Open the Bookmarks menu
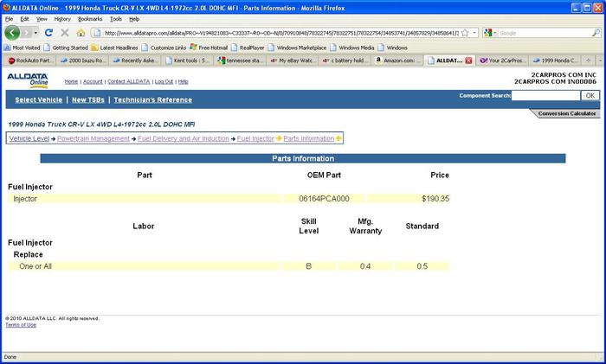This screenshot has height=364, width=606. pos(90,19)
